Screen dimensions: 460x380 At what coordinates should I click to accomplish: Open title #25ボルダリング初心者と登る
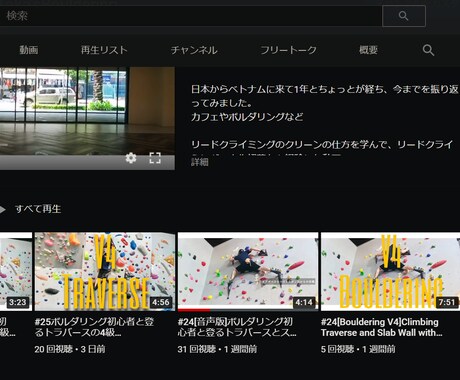[94, 327]
